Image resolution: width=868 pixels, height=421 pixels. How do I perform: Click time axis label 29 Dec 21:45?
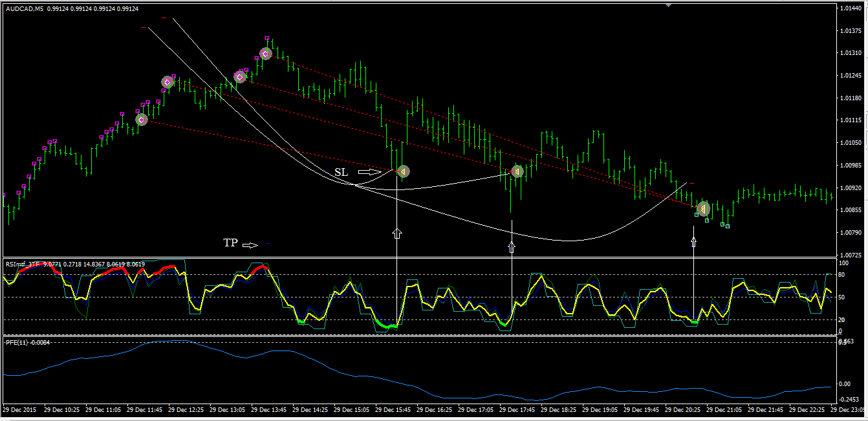765,410
